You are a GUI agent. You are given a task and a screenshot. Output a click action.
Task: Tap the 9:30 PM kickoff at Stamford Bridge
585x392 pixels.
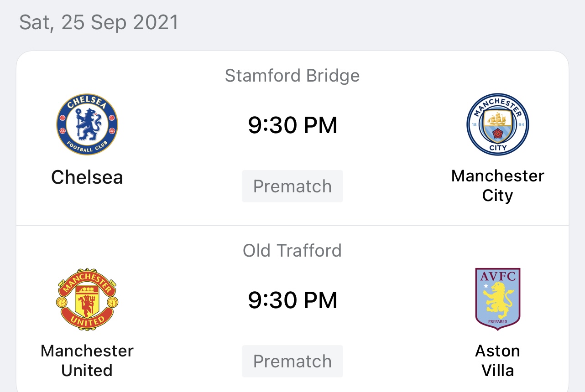292,125
